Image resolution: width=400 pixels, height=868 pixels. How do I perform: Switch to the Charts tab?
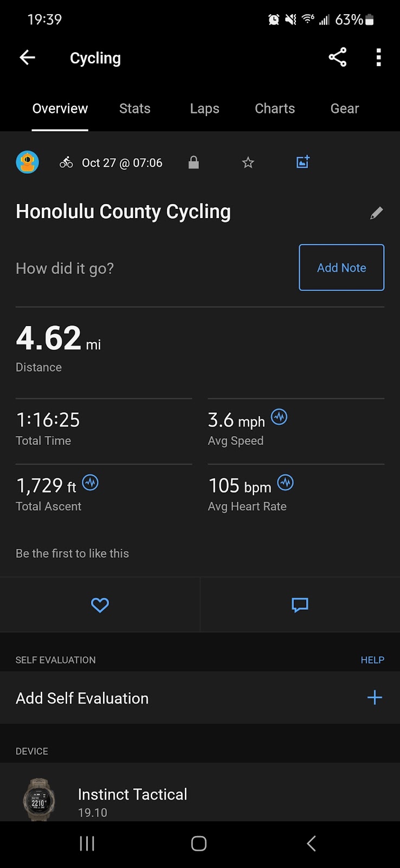[x=275, y=108]
